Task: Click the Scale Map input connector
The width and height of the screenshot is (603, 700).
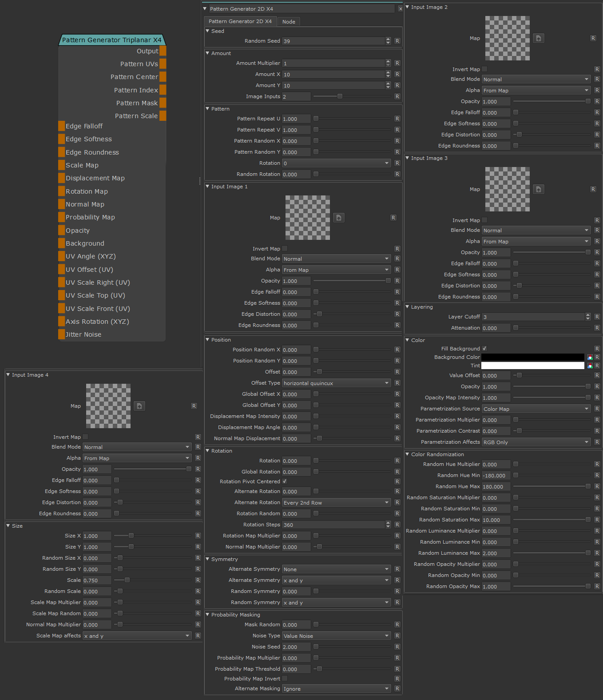Action: coord(62,165)
